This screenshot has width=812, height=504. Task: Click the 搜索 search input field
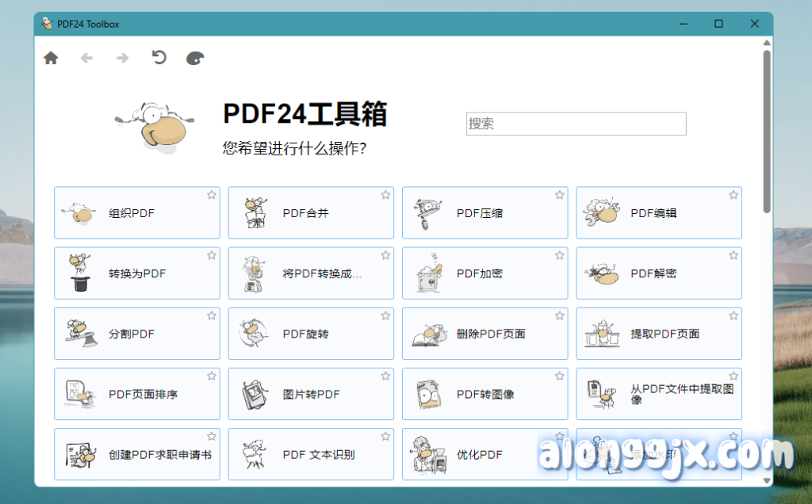coord(576,124)
